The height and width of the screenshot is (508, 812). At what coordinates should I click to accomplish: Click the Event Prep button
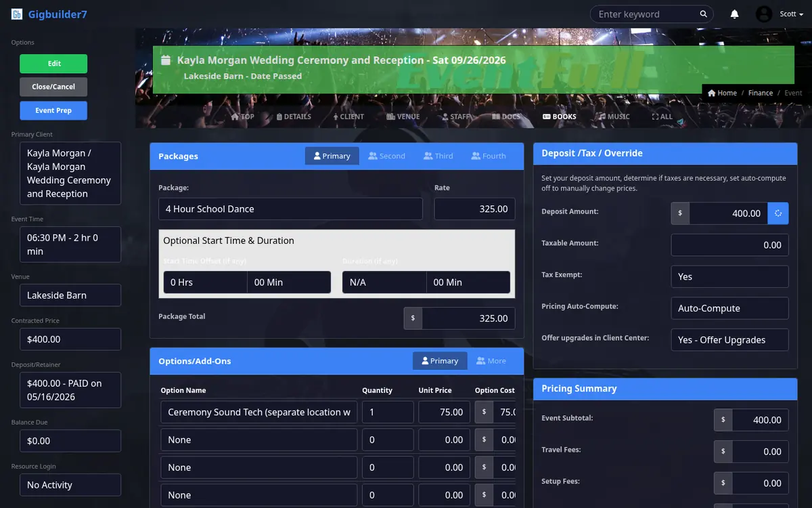53,110
